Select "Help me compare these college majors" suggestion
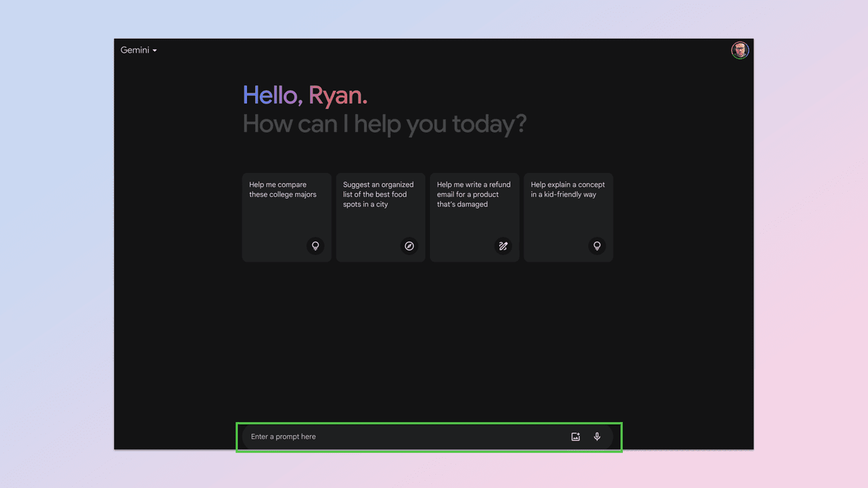Image resolution: width=868 pixels, height=488 pixels. 282,190
